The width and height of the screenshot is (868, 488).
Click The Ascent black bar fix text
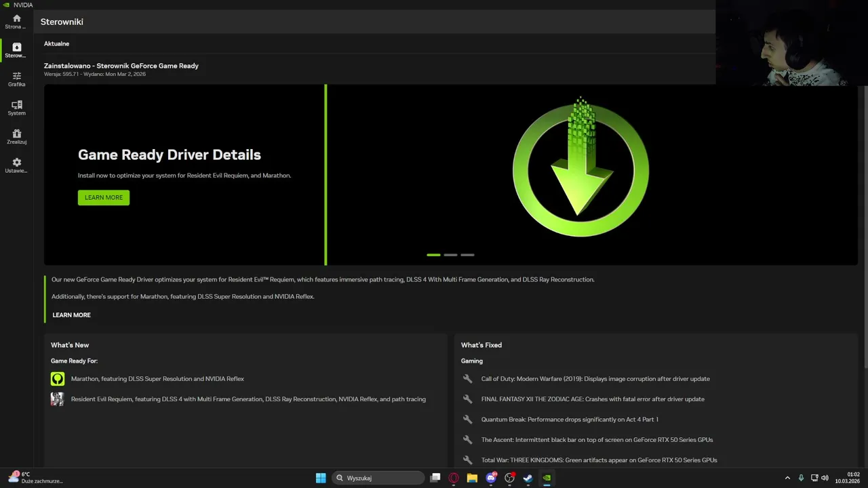click(597, 440)
